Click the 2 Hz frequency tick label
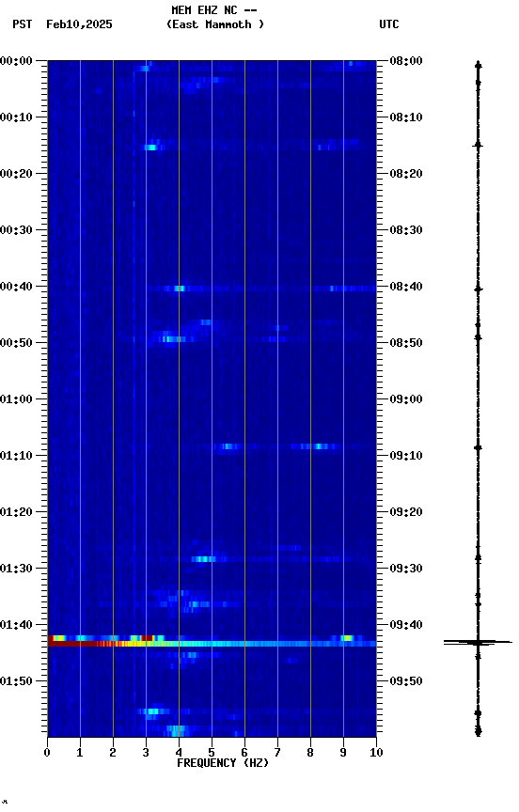 click(113, 753)
